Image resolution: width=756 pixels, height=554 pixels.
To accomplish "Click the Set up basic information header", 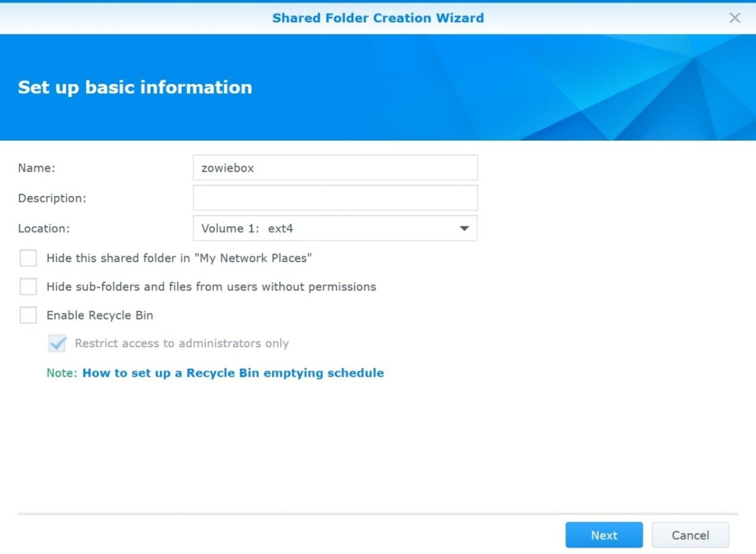I will click(x=134, y=87).
